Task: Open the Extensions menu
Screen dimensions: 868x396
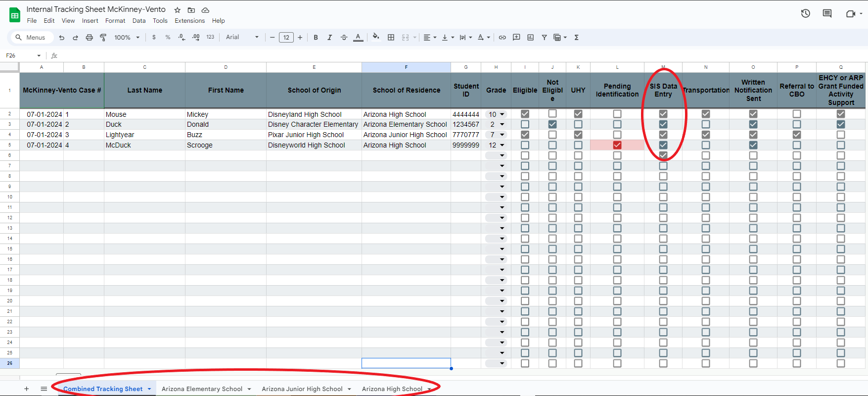Action: (189, 21)
